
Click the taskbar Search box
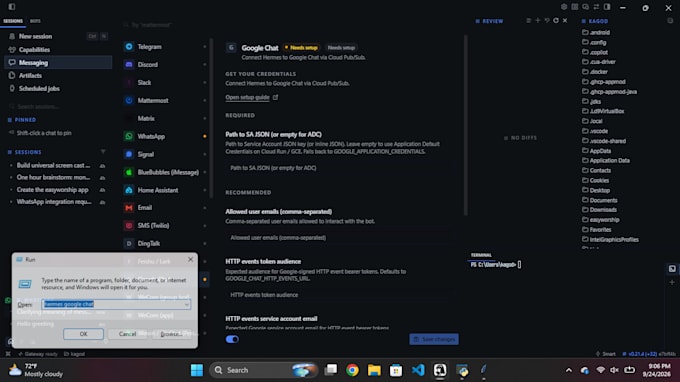click(x=264, y=370)
